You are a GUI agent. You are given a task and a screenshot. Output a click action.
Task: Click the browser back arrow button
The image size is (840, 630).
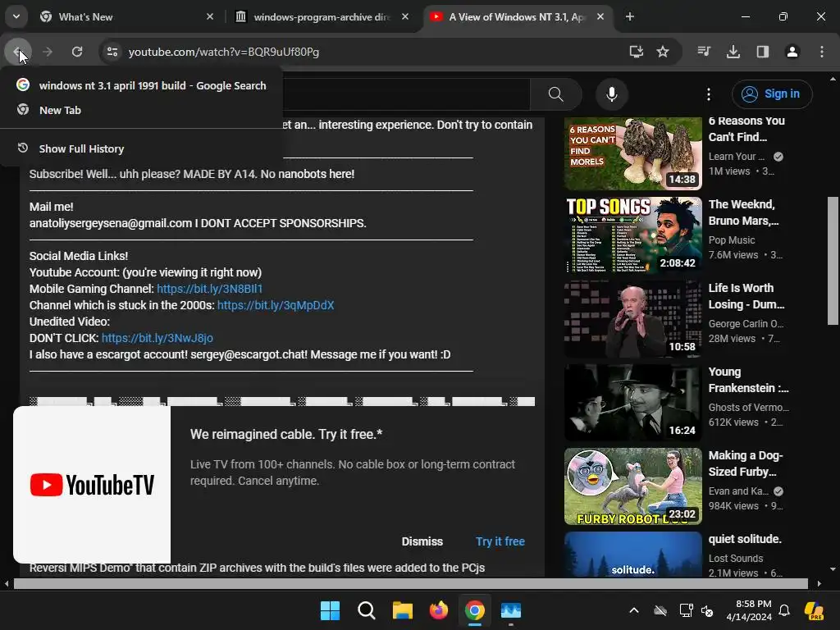18,52
